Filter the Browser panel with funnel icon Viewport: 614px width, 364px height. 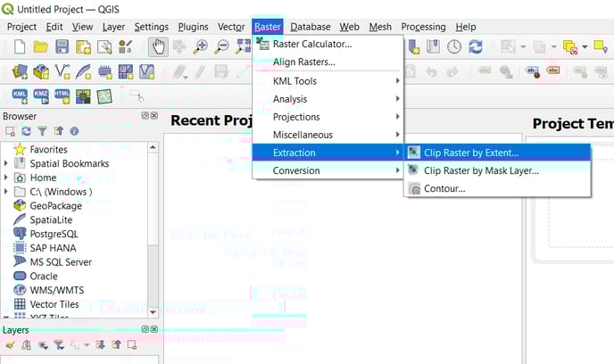click(42, 131)
